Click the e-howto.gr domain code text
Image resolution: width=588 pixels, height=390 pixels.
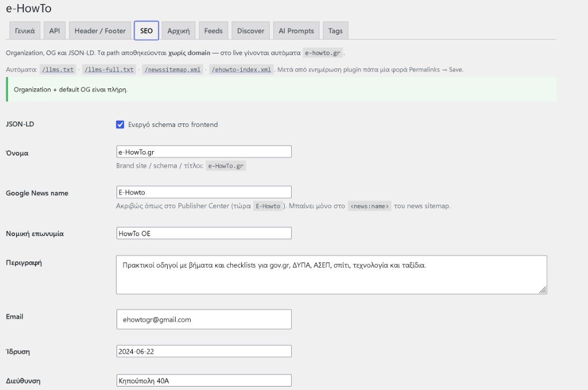point(323,53)
